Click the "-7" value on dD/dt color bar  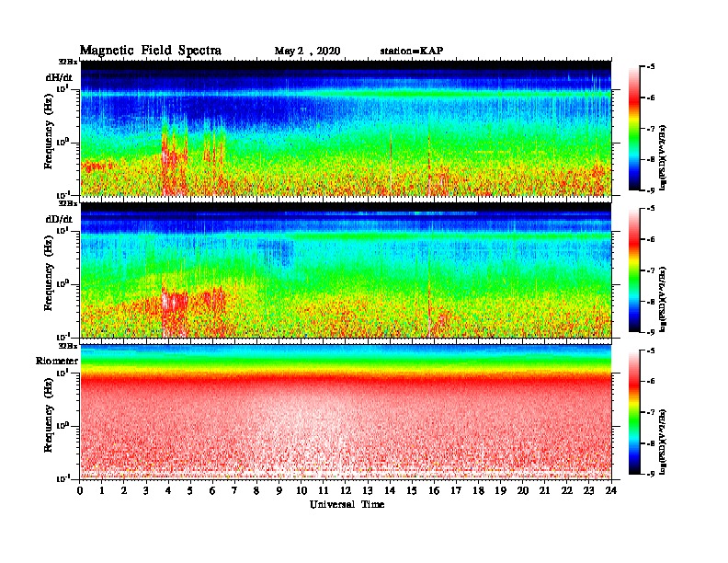[651, 270]
